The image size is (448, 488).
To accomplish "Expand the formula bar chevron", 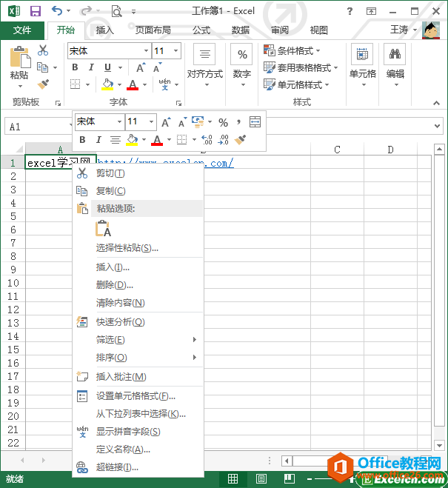I will (437, 126).
